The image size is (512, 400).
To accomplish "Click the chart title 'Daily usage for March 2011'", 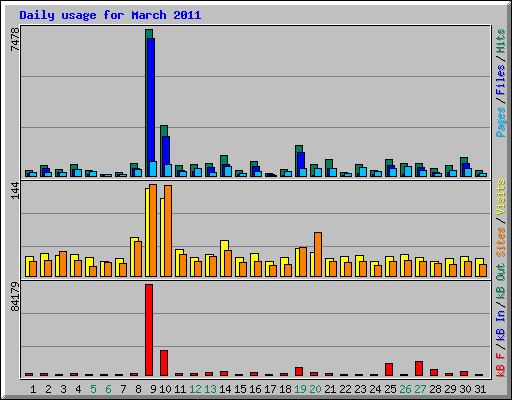I will (x=110, y=15).
